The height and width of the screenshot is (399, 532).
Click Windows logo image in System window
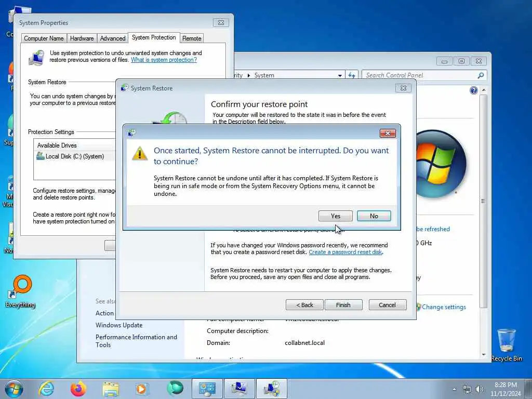point(440,164)
